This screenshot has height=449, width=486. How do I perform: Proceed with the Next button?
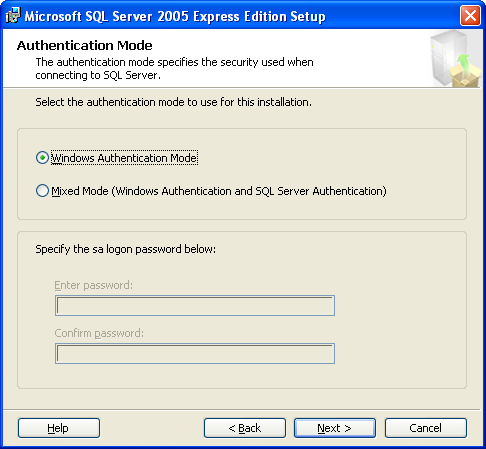tap(335, 428)
